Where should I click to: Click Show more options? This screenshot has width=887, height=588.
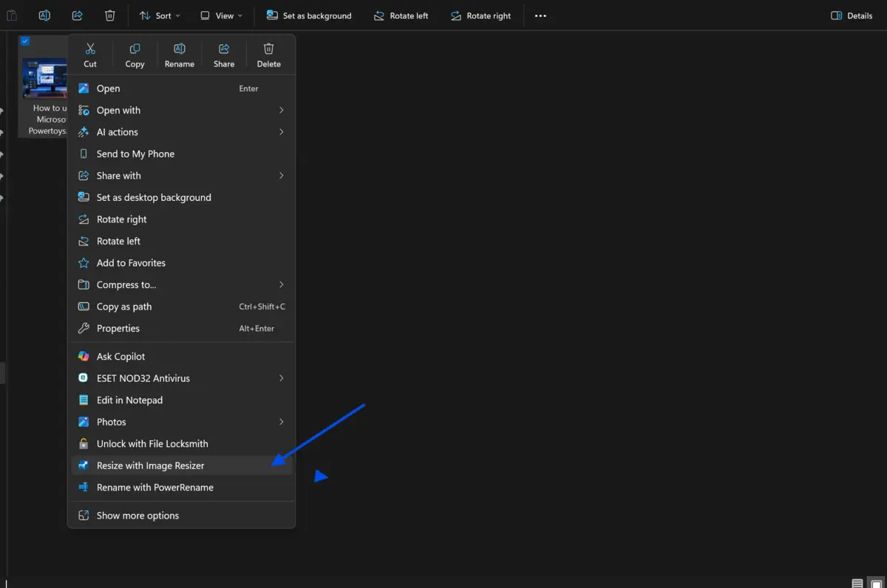click(x=181, y=516)
